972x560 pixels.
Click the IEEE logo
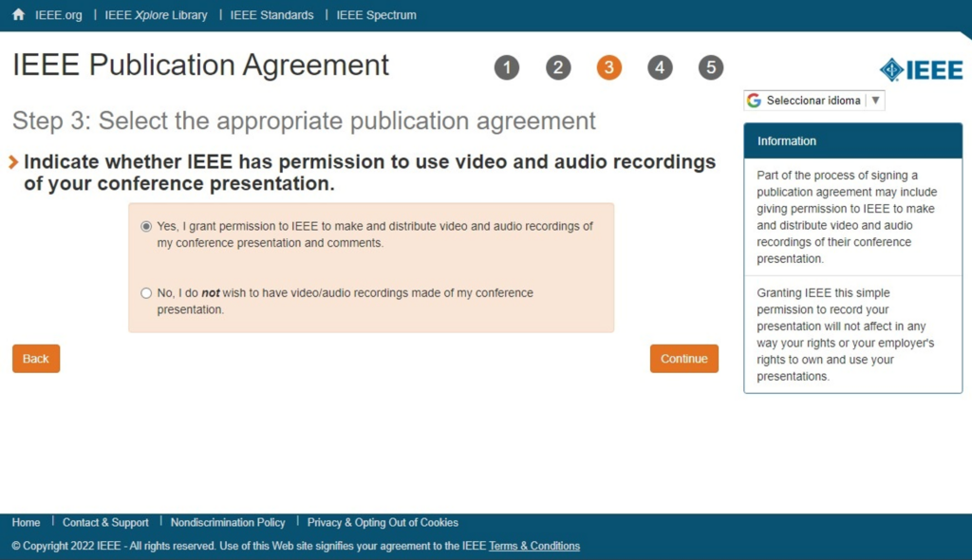click(921, 69)
